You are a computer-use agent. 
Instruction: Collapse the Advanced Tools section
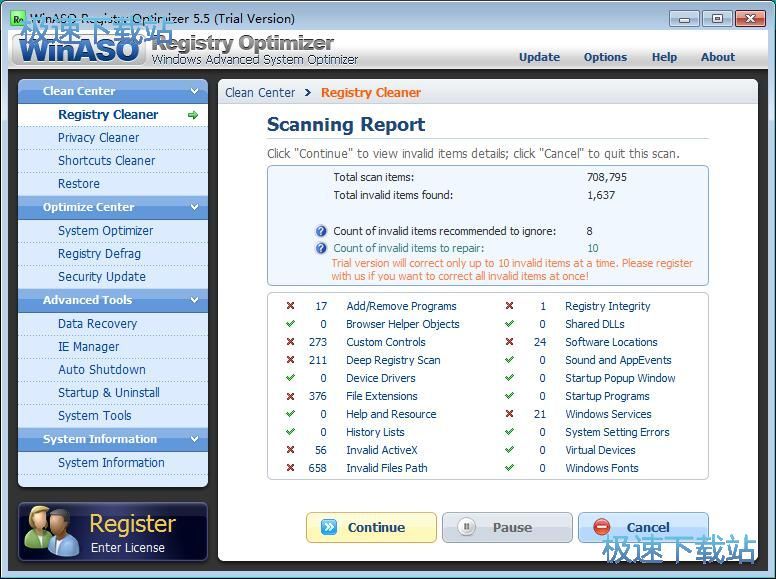click(194, 300)
